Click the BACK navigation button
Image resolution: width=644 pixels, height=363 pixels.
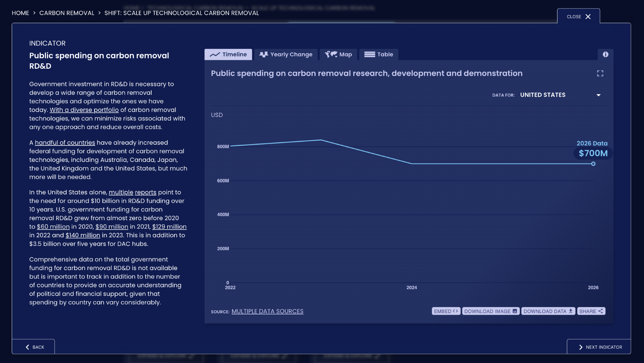pos(33,347)
